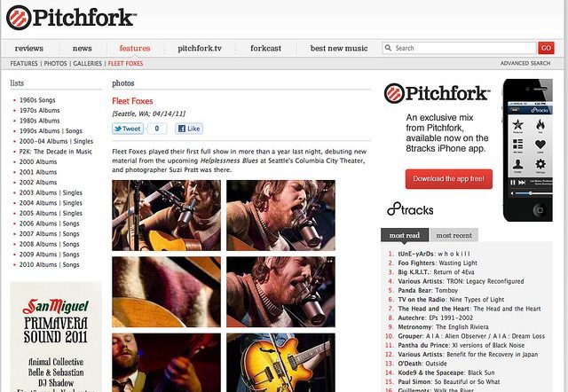Click the search magnifier icon
This screenshot has height=392, width=568.
[x=388, y=48]
